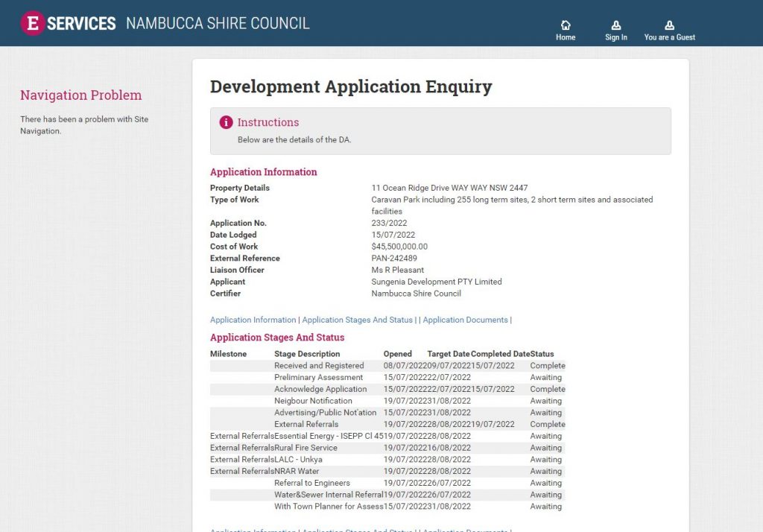Click the Preliminary Assessment stage
The height and width of the screenshot is (532, 763).
(319, 377)
